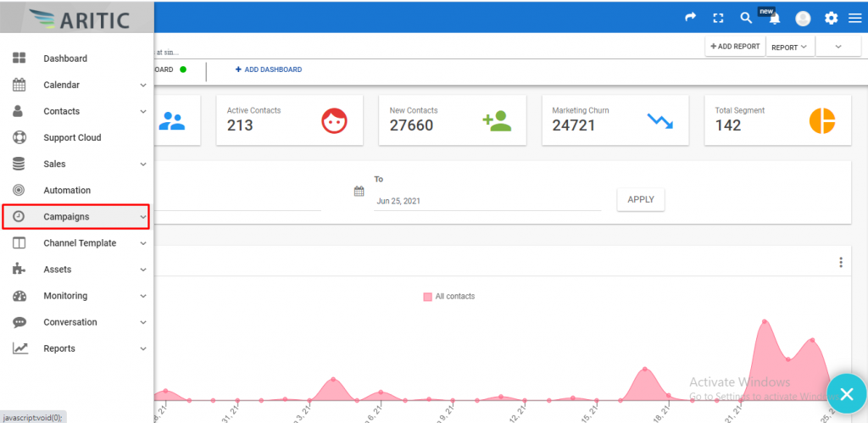868x423 pixels.
Task: Click Total Segment value 142
Action: click(x=728, y=125)
